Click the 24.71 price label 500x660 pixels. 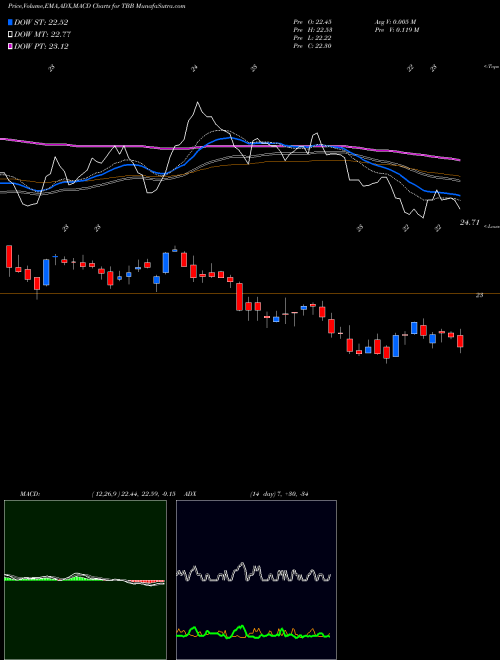[x=469, y=223]
